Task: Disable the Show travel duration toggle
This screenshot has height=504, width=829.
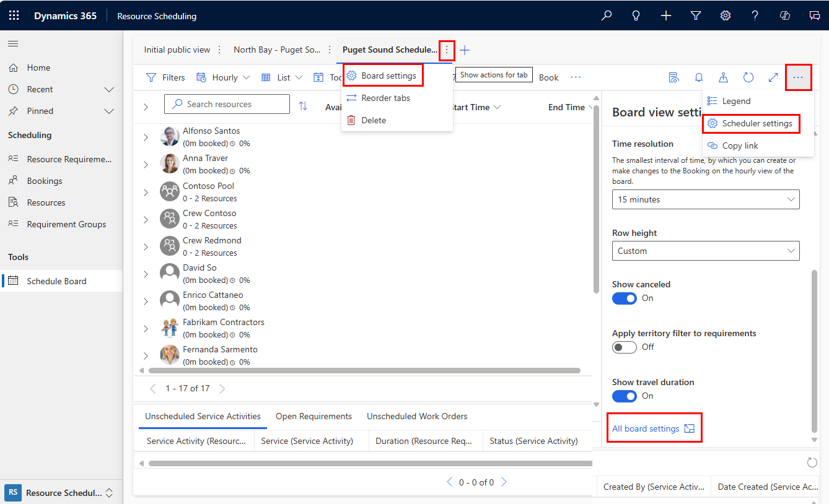Action: [x=624, y=396]
